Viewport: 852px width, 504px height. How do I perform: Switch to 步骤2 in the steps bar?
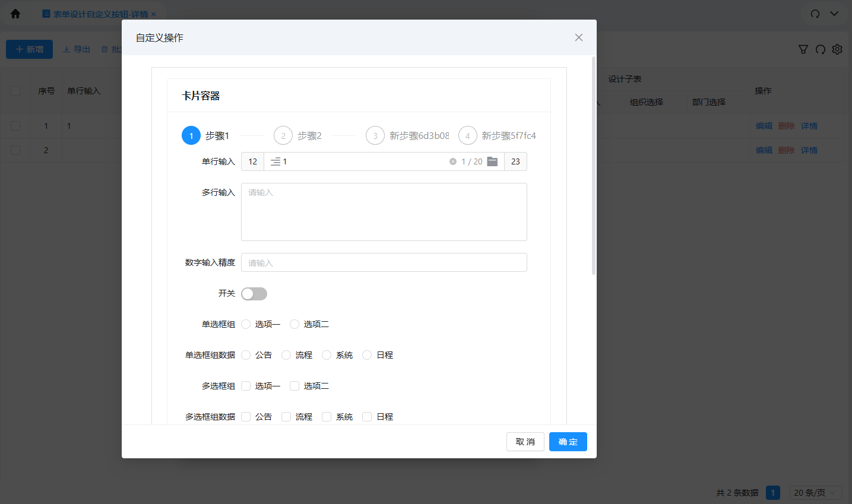click(x=298, y=136)
